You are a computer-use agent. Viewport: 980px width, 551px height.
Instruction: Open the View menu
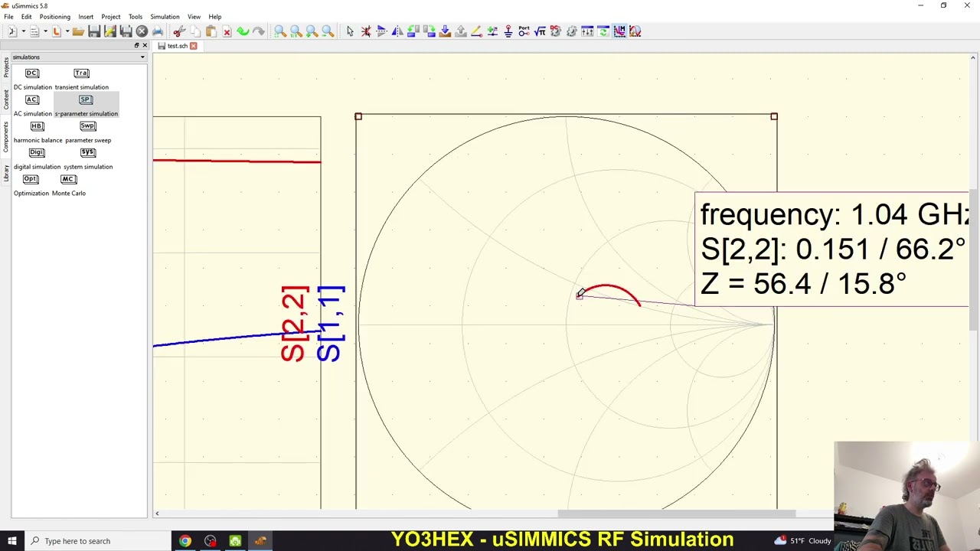tap(194, 17)
